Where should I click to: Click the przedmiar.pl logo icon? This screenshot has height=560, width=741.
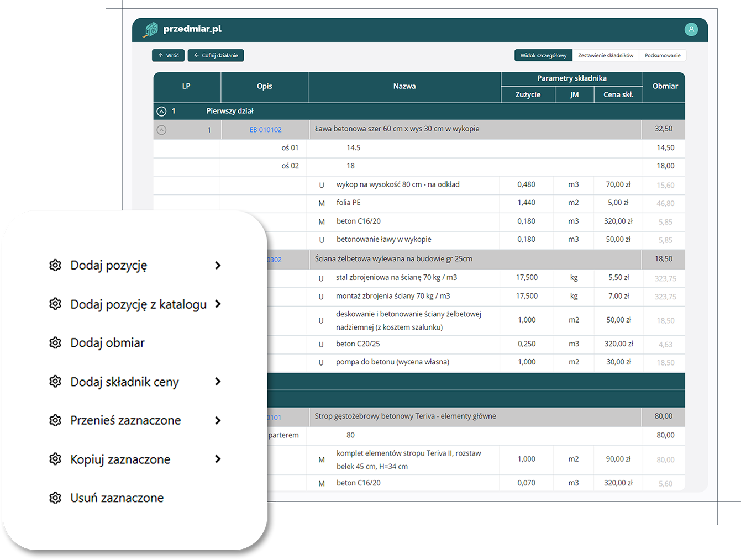(x=150, y=30)
